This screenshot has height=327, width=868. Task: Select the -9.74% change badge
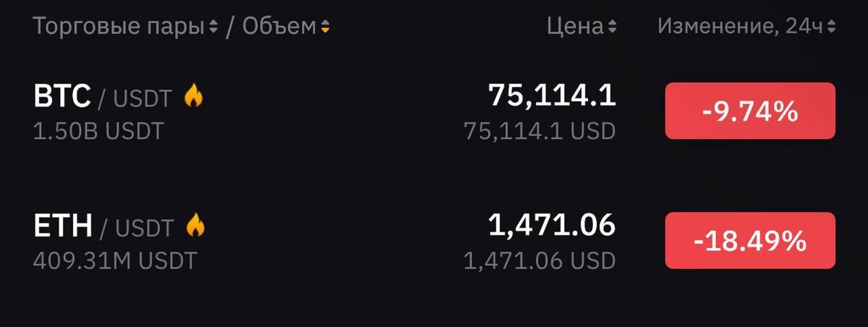(x=750, y=111)
